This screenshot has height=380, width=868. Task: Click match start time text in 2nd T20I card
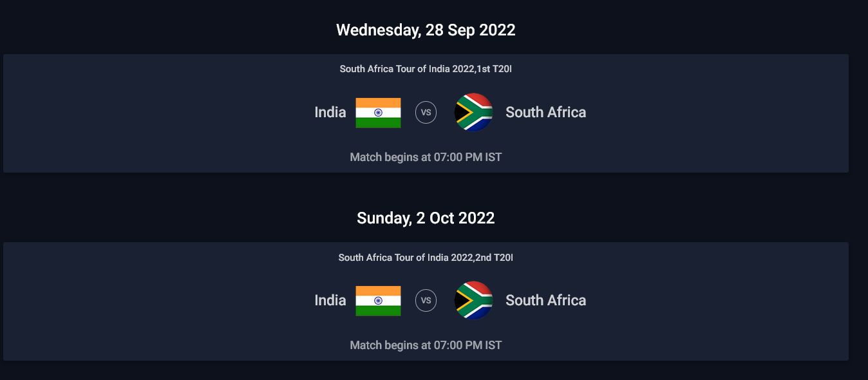426,345
